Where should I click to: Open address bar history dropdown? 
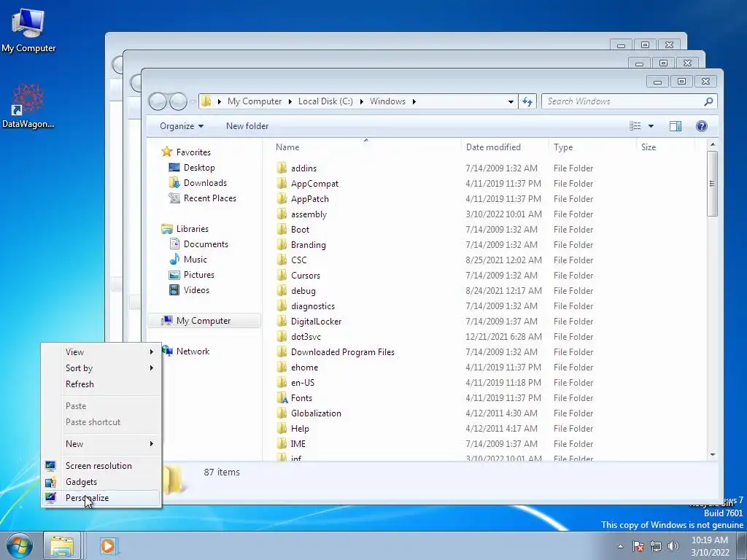tap(511, 101)
